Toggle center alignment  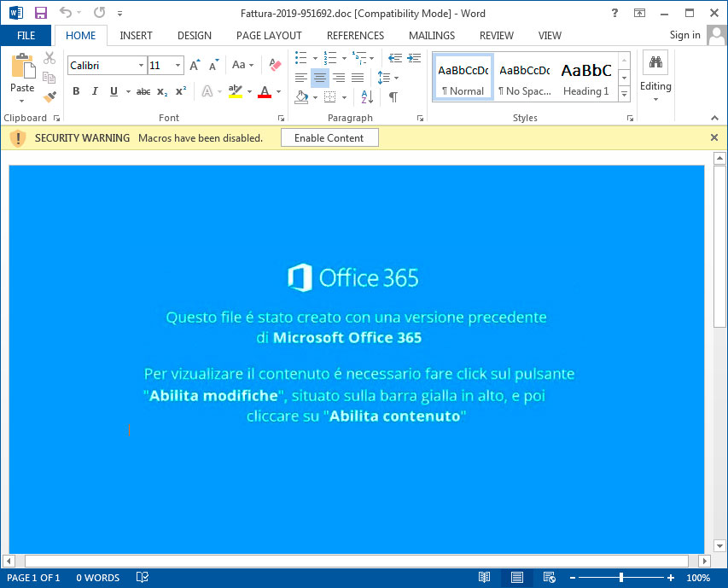tap(320, 78)
